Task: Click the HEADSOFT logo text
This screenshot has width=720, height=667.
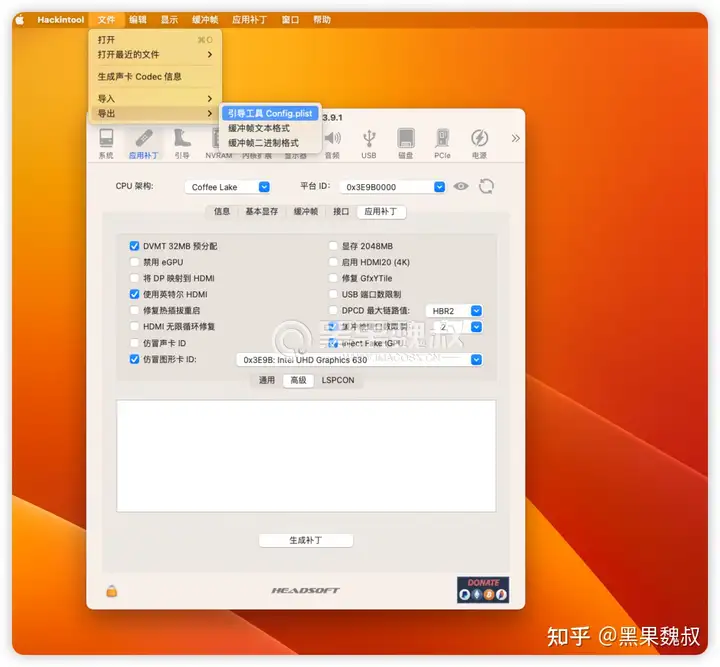Action: click(306, 590)
